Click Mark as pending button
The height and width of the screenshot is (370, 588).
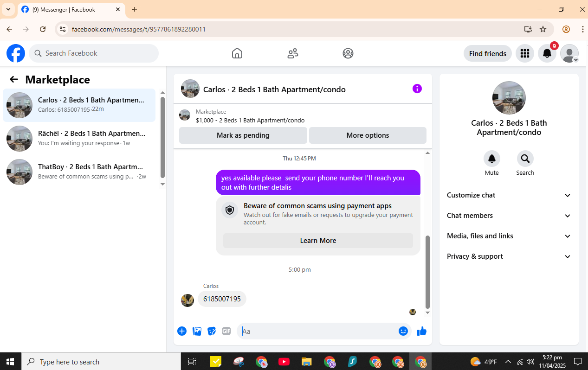pyautogui.click(x=243, y=135)
